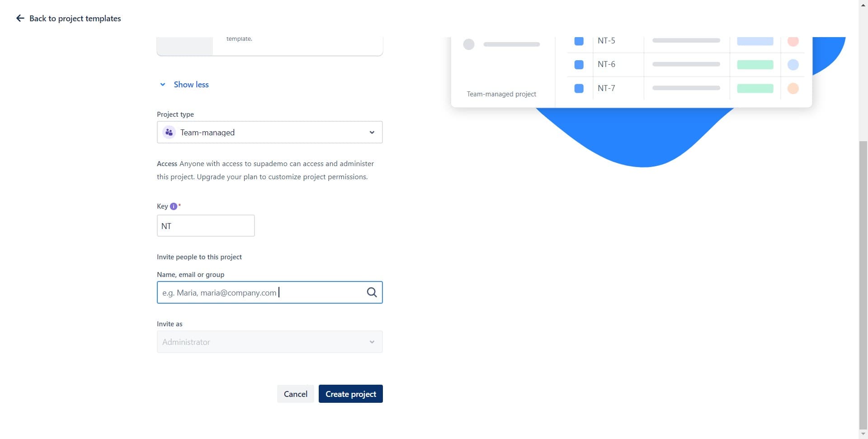Open the Invite as Administrator dropdown
The width and height of the screenshot is (868, 439).
click(x=269, y=342)
